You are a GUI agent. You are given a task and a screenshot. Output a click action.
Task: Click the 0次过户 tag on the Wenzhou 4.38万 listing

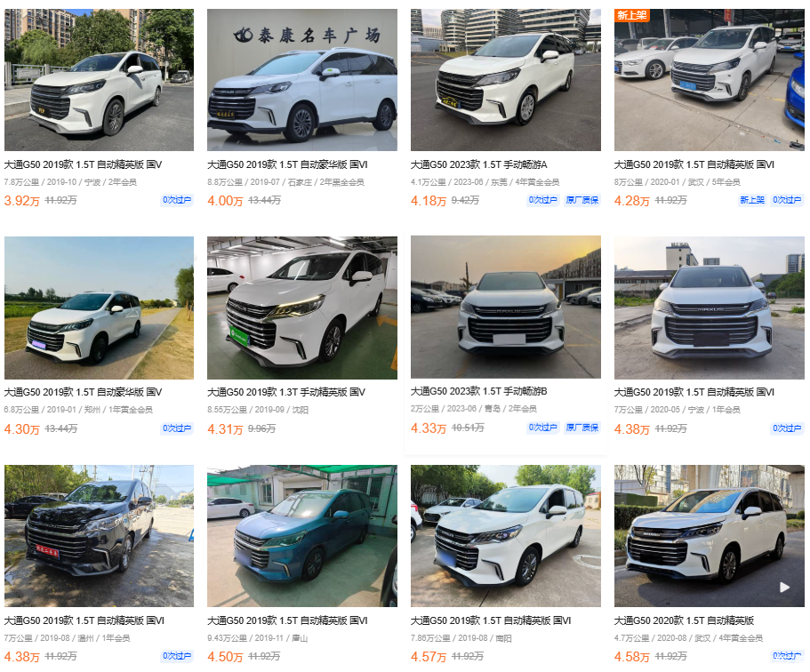click(177, 655)
